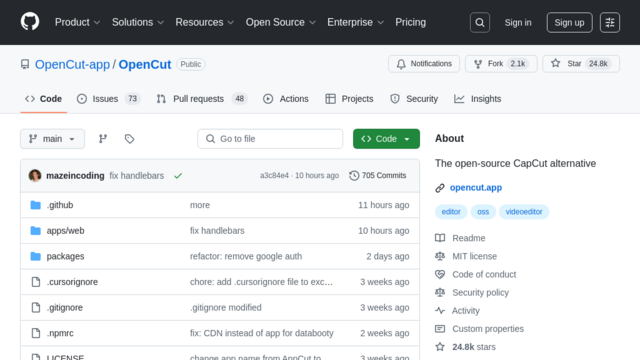640x360 pixels.
Task: Switch to the Issues tab
Action: 109,99
